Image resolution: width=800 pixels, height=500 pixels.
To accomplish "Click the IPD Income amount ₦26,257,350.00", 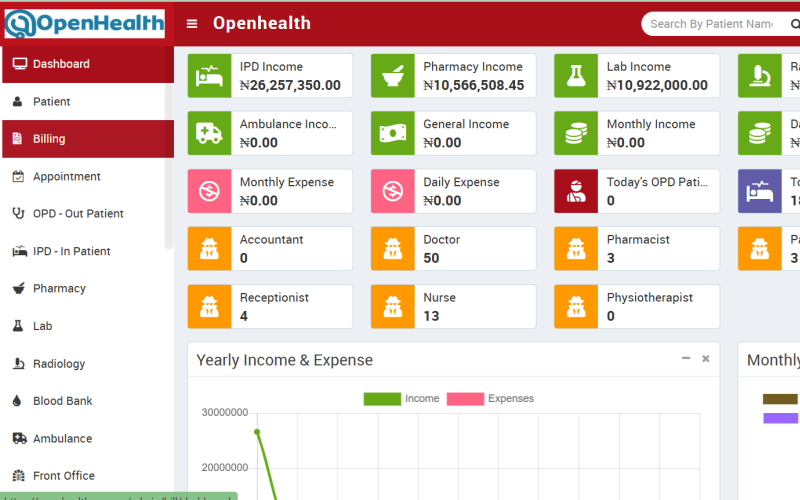I will (290, 85).
